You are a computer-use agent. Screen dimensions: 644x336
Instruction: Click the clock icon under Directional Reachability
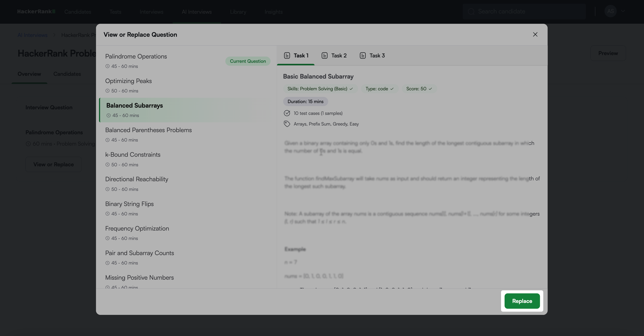click(x=108, y=189)
